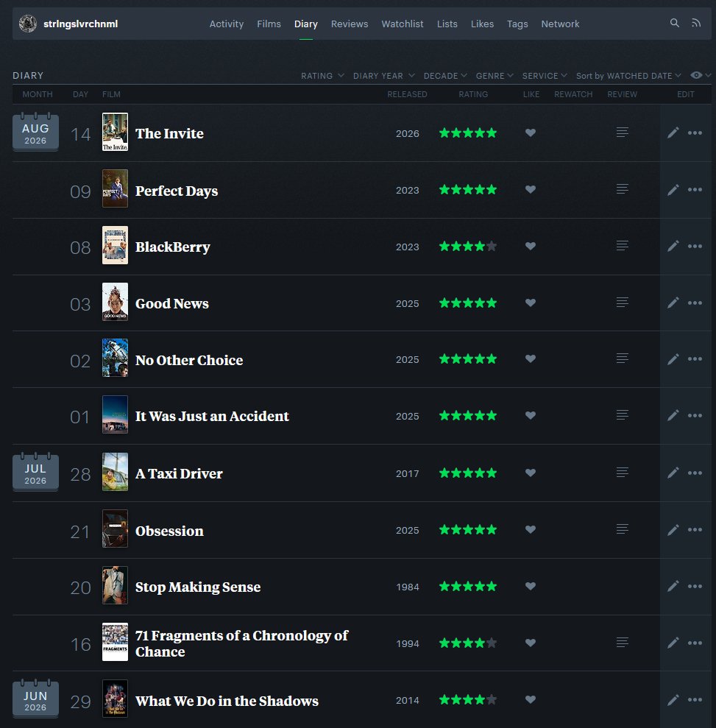
Task: Edit the No Other Choice entry
Action: point(673,359)
